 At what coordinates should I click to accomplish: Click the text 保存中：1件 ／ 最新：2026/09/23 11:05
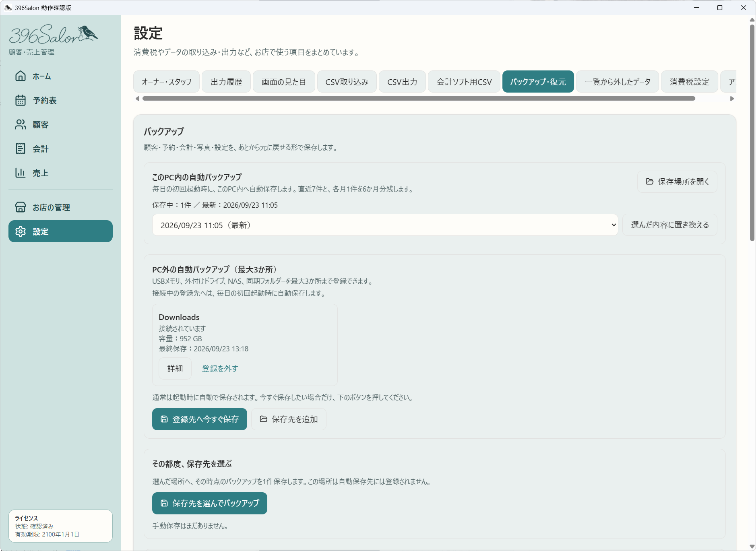[215, 205]
